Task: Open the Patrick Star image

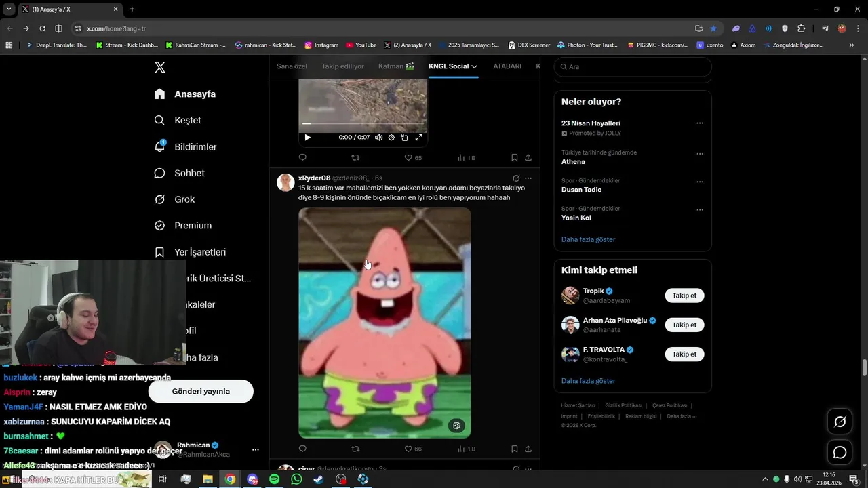Action: (384, 323)
